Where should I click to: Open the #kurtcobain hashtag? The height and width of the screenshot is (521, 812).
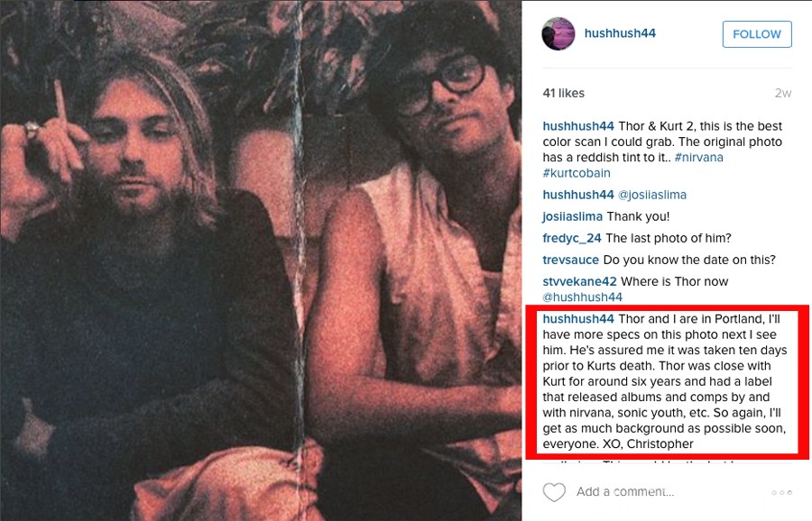click(577, 173)
